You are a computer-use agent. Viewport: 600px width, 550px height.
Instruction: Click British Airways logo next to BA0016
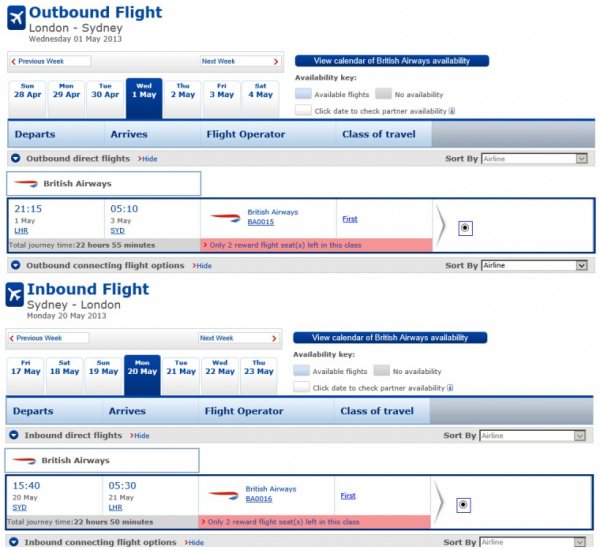(x=222, y=495)
